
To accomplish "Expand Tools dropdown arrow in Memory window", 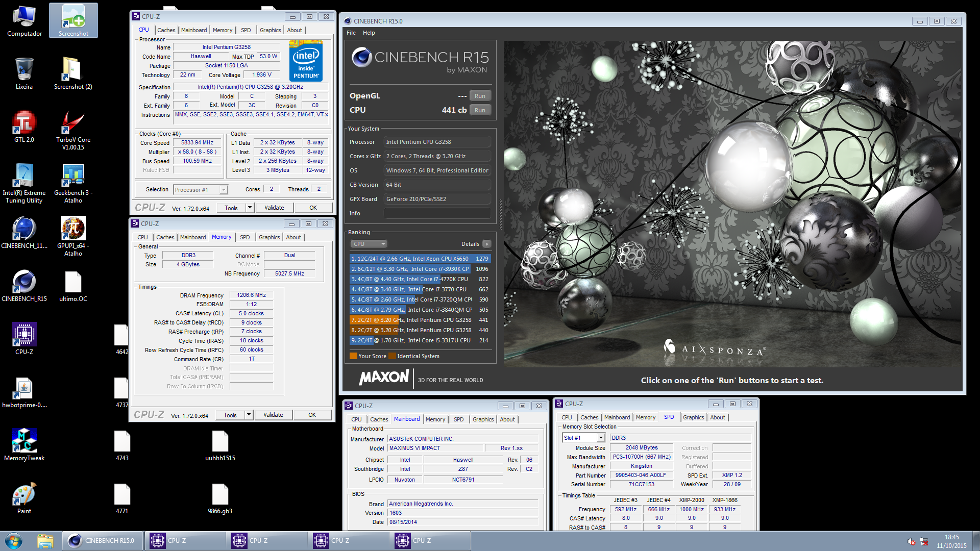I will [x=249, y=415].
